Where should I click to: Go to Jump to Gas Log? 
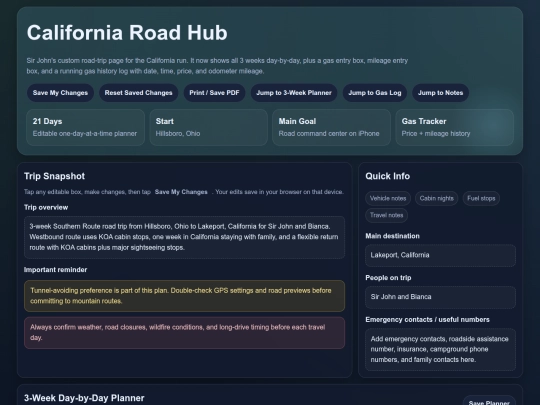point(375,93)
